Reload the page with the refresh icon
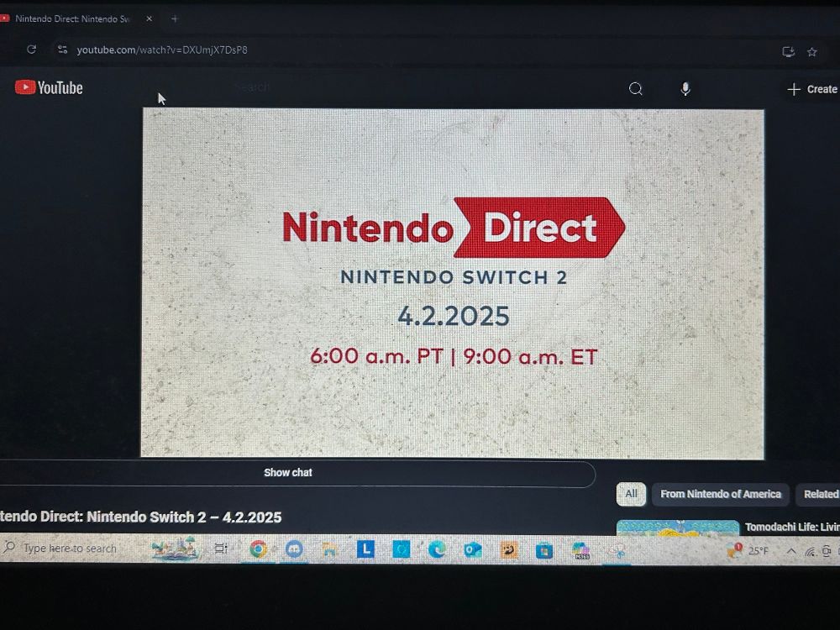 point(32,50)
